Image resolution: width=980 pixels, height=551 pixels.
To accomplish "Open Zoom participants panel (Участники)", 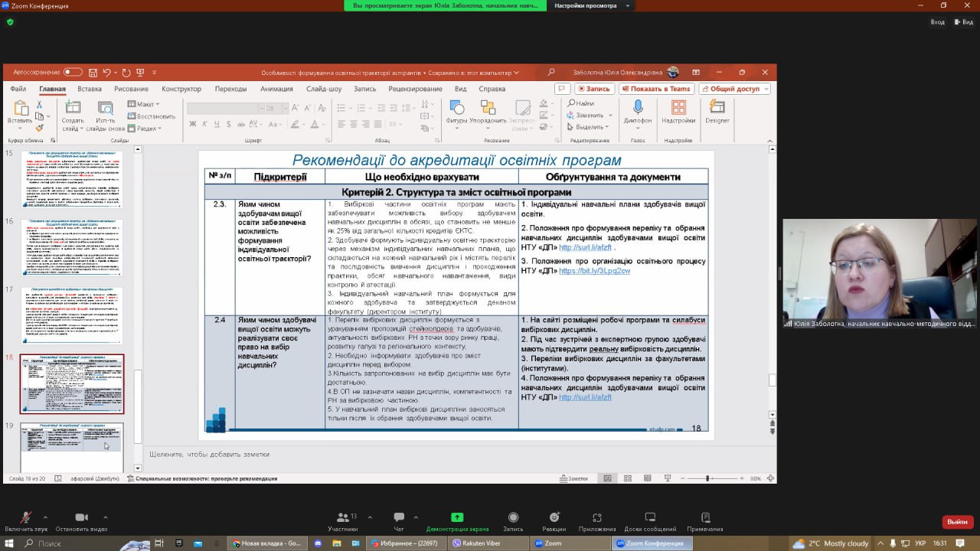I will point(342,518).
